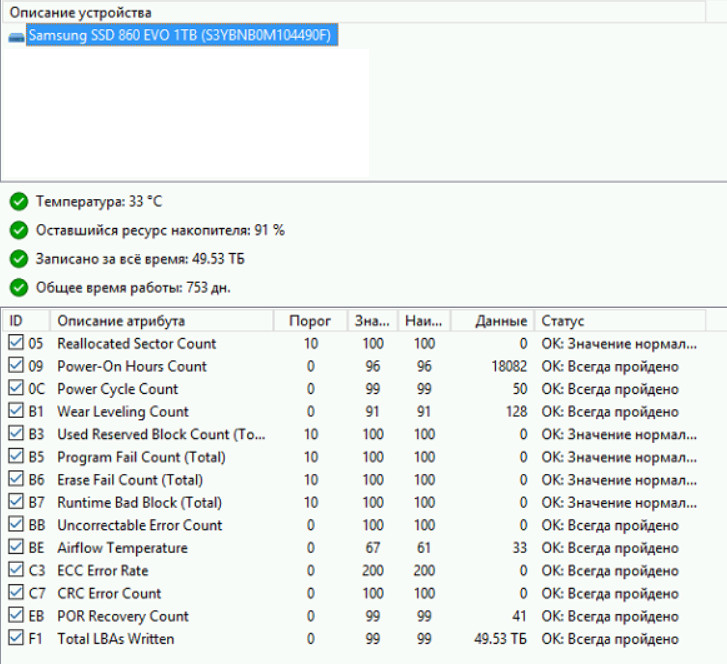Image resolution: width=727 pixels, height=664 pixels.
Task: Disable the Wear Leveling Count checkbox
Action: pos(15,412)
